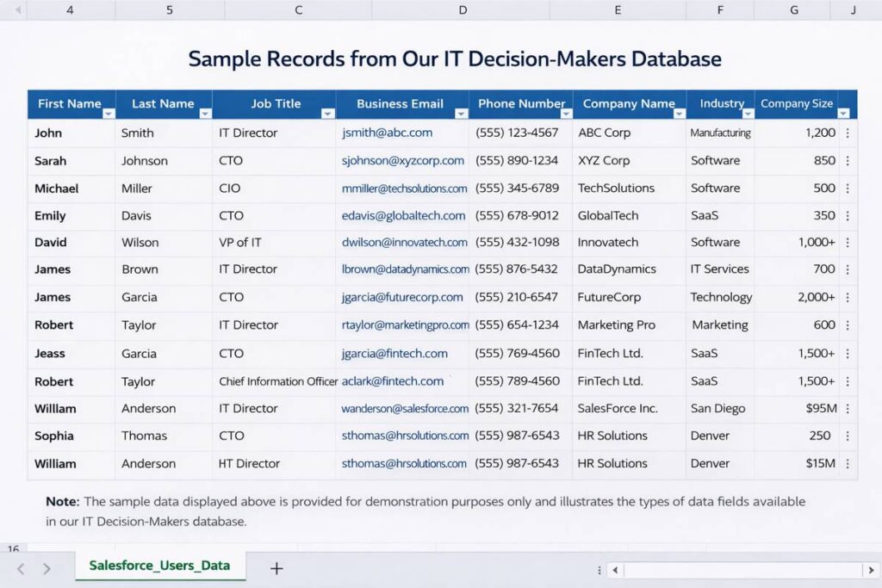
Task: Select column D by its header
Action: (x=463, y=10)
